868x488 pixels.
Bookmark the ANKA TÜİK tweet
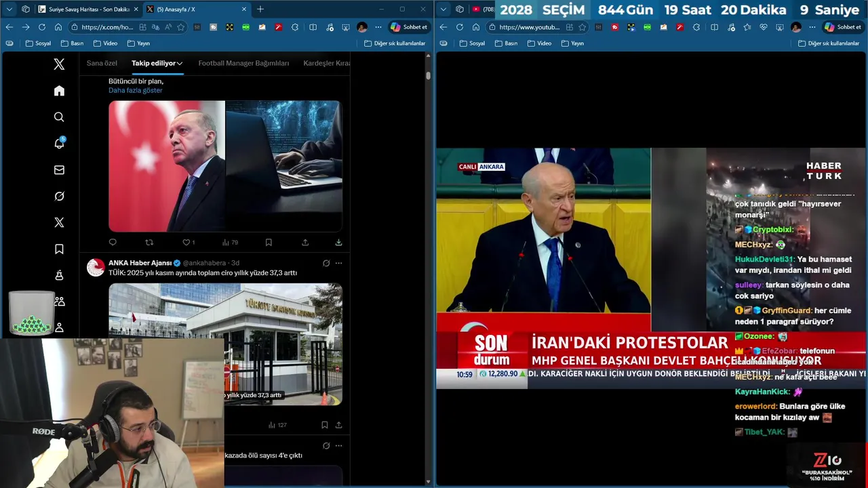324,425
